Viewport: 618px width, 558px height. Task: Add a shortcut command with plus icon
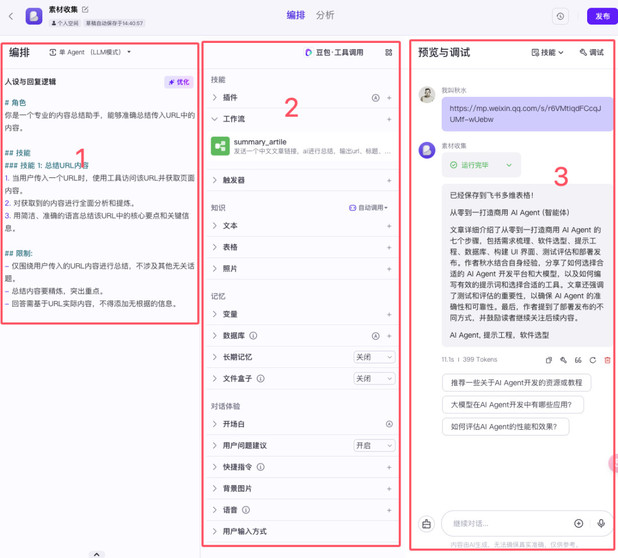389,467
